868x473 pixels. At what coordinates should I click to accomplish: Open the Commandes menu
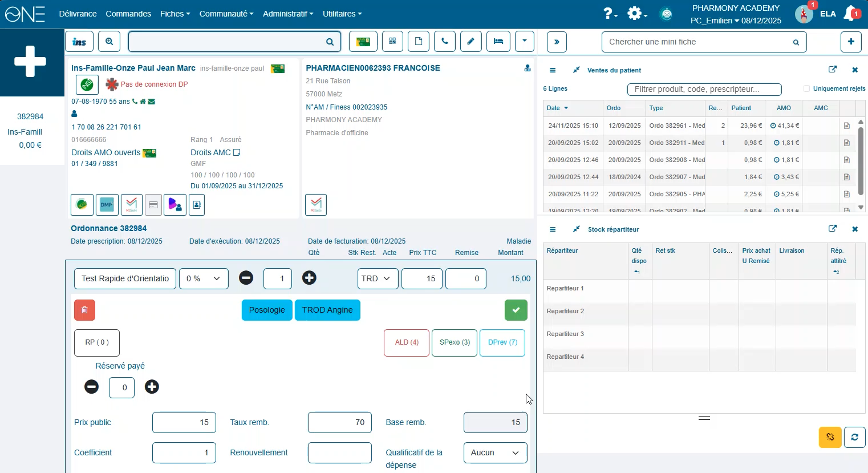click(128, 14)
